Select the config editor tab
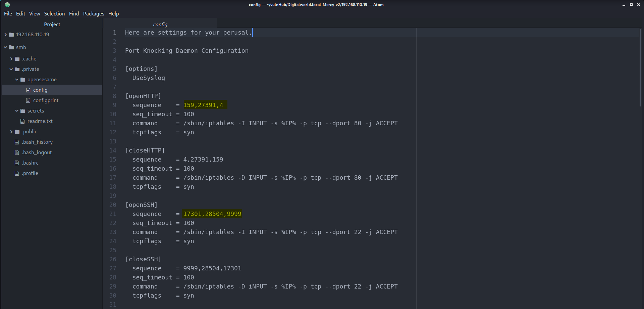Viewport: 644px width, 309px height. pos(160,24)
